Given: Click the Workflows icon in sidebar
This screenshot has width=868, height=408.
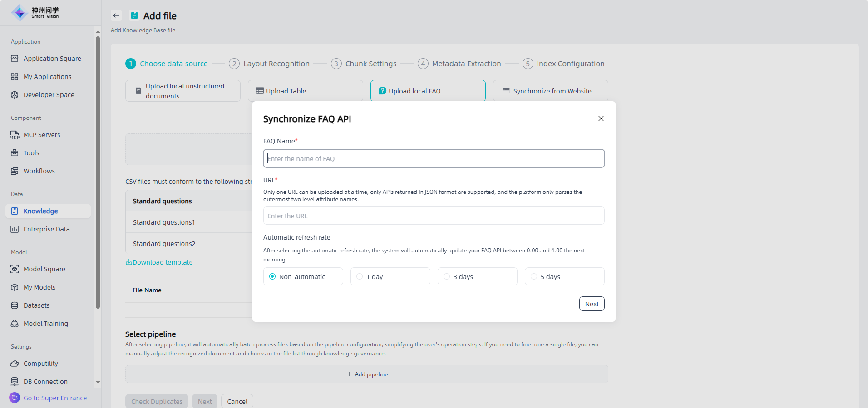Looking at the screenshot, I should tap(15, 171).
